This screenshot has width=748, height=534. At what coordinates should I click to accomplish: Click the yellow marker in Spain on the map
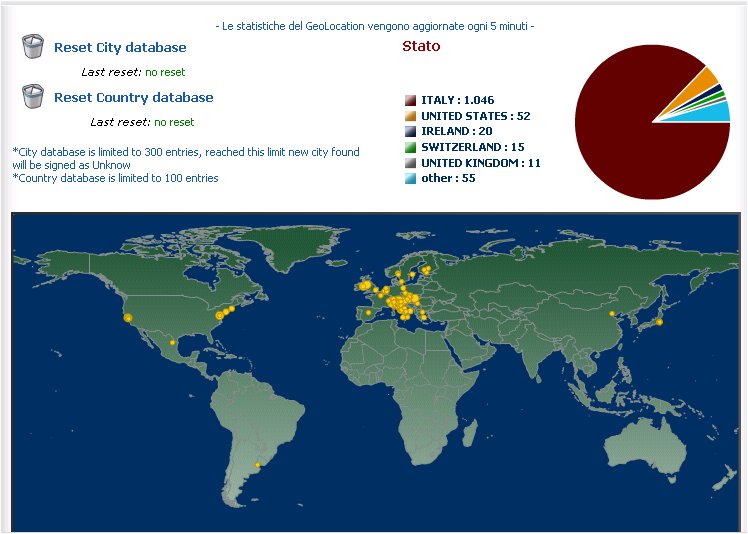coord(368,313)
